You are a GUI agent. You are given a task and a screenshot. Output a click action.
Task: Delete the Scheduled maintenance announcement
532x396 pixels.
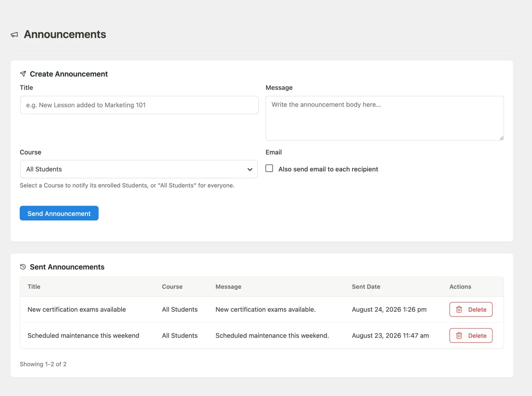coord(471,336)
